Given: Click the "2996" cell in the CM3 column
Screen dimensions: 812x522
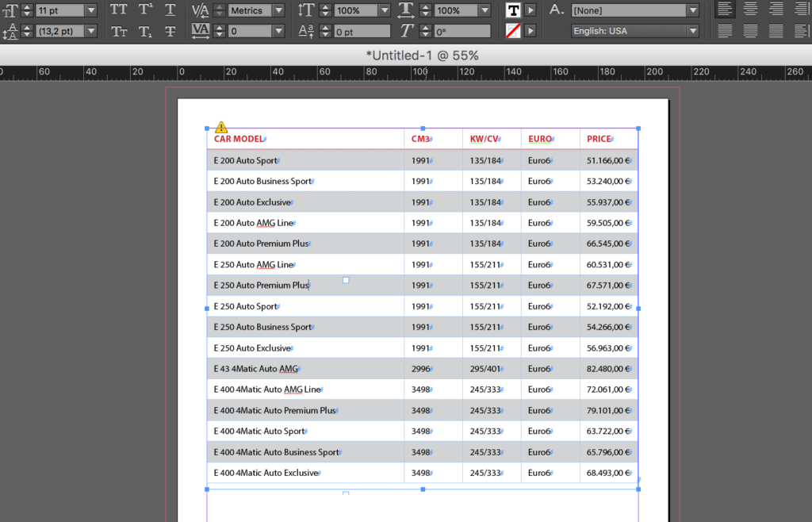Looking at the screenshot, I should click(x=434, y=369).
